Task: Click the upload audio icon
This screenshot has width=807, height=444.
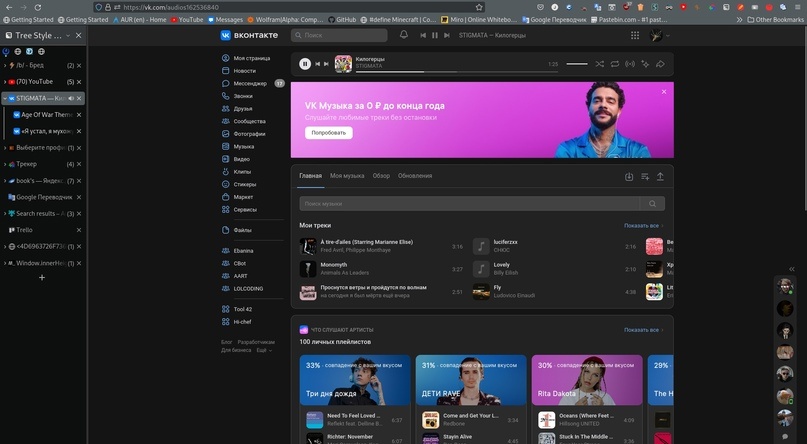Action: pyautogui.click(x=660, y=176)
